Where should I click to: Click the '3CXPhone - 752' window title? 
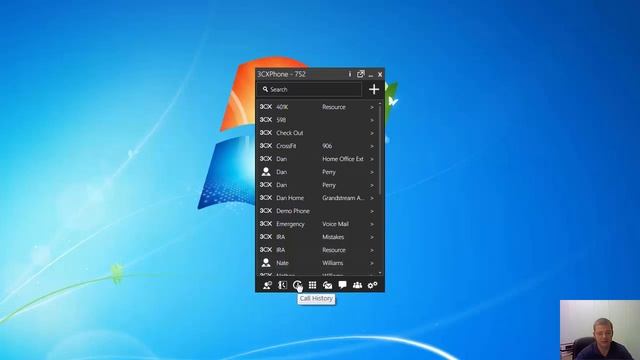point(282,74)
